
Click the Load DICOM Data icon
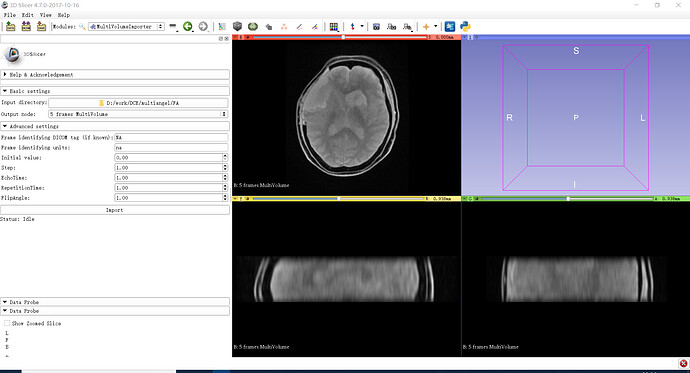(26, 26)
